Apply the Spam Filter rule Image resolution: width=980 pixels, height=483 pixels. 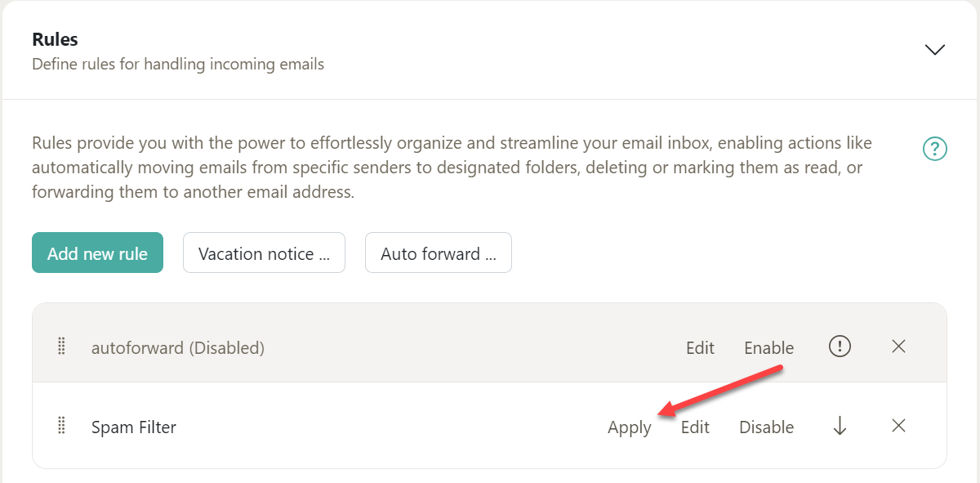tap(629, 427)
